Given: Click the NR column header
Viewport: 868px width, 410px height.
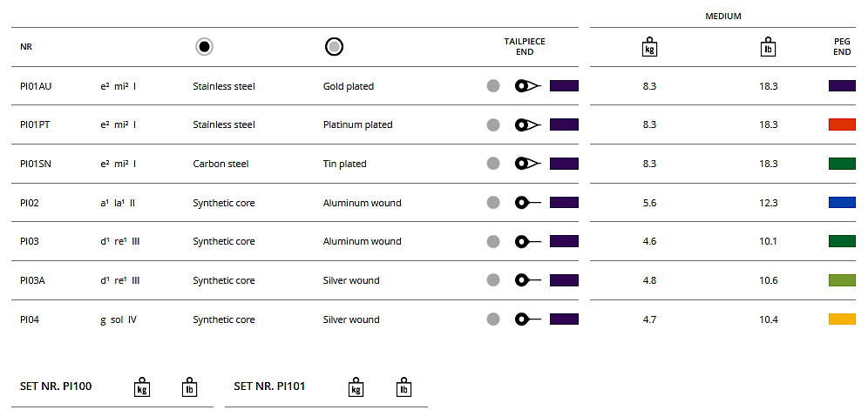Looking at the screenshot, I should [26, 47].
